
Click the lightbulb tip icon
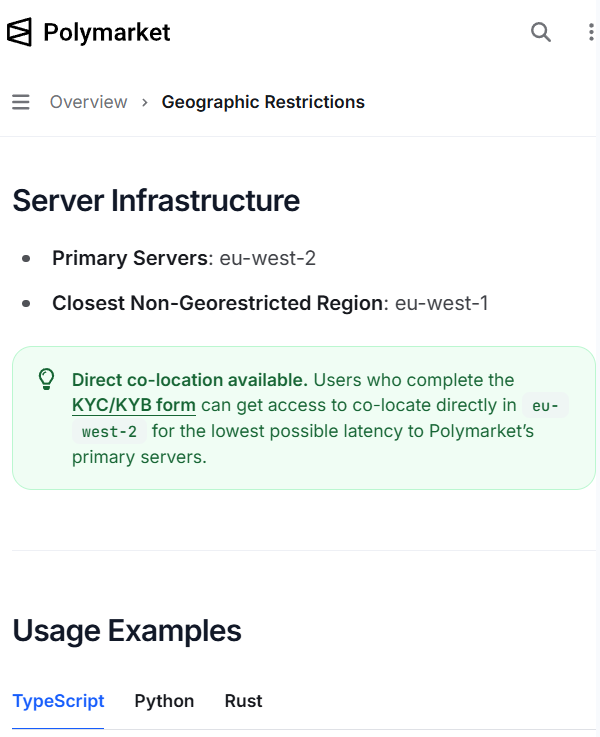tap(47, 379)
